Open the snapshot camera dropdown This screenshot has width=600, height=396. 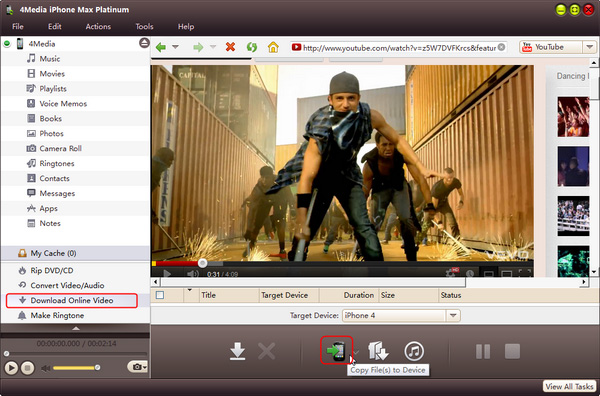137,367
